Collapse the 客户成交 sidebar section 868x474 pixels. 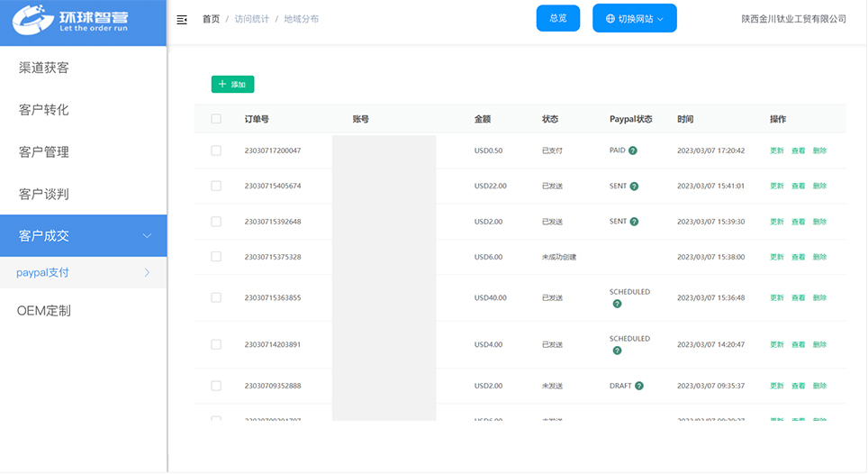[147, 236]
